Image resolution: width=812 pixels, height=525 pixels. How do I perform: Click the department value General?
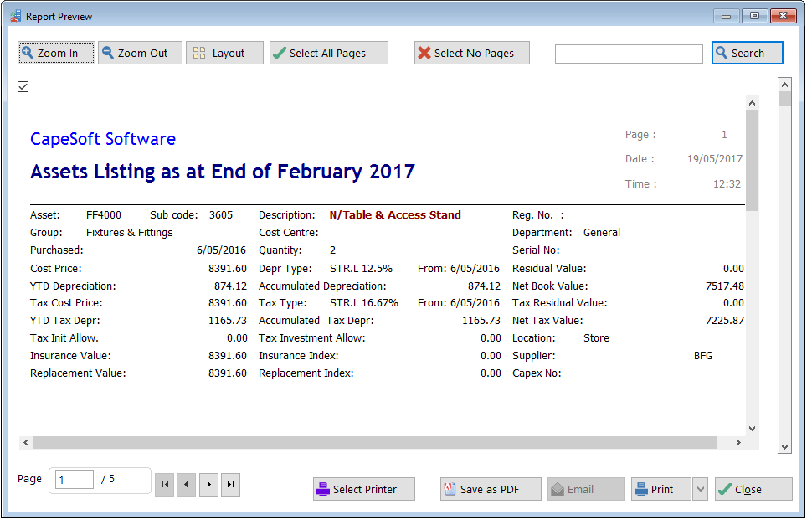(x=601, y=233)
